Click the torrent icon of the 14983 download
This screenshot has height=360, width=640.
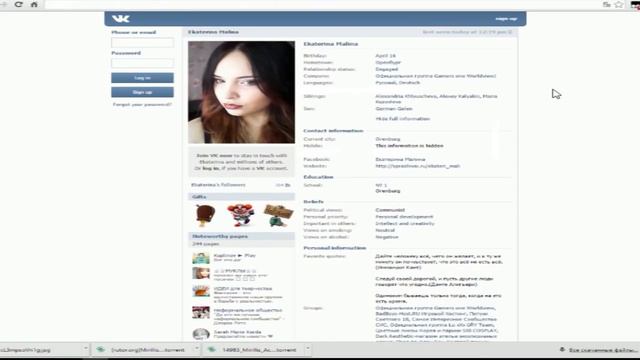(212, 350)
